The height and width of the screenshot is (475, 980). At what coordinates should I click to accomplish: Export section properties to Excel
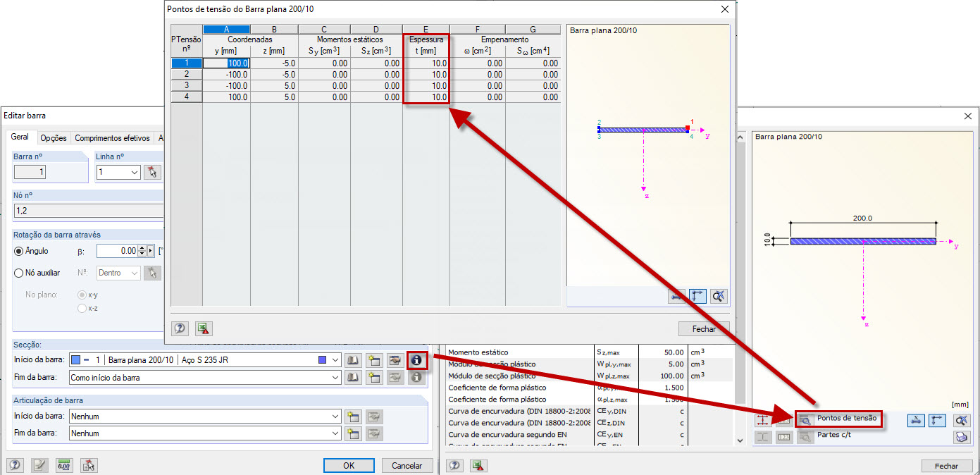coord(479,465)
